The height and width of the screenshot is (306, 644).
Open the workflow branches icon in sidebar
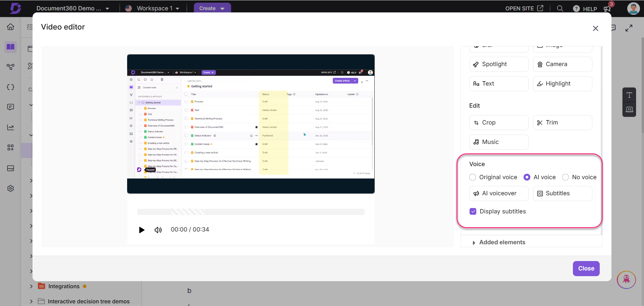pos(10,67)
